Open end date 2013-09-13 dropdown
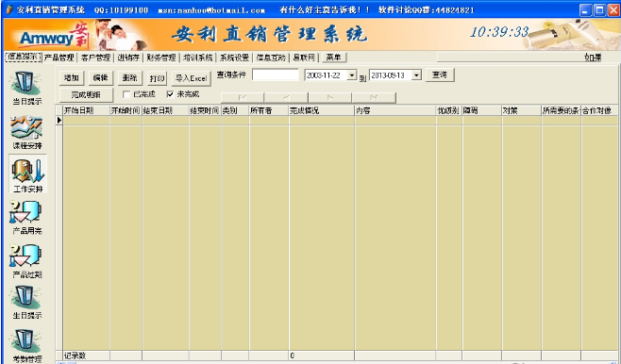This screenshot has height=364, width=621. [416, 74]
